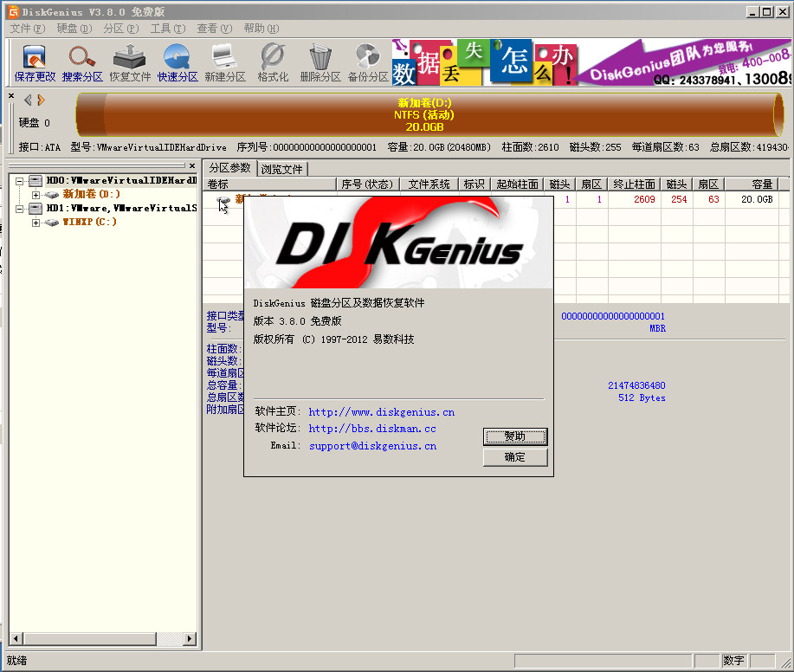Viewport: 794px width, 672px height.
Task: Click the DiskGenius title bar app icon
Action: [13, 11]
